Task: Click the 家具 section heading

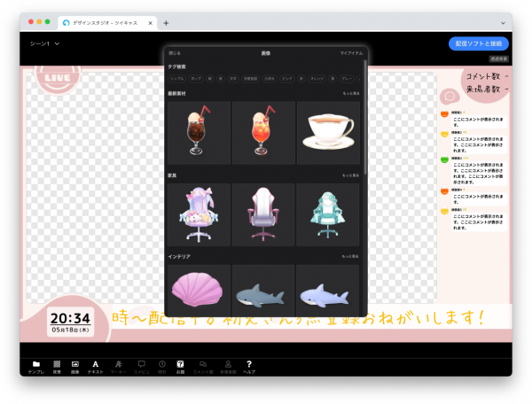Action: (172, 175)
